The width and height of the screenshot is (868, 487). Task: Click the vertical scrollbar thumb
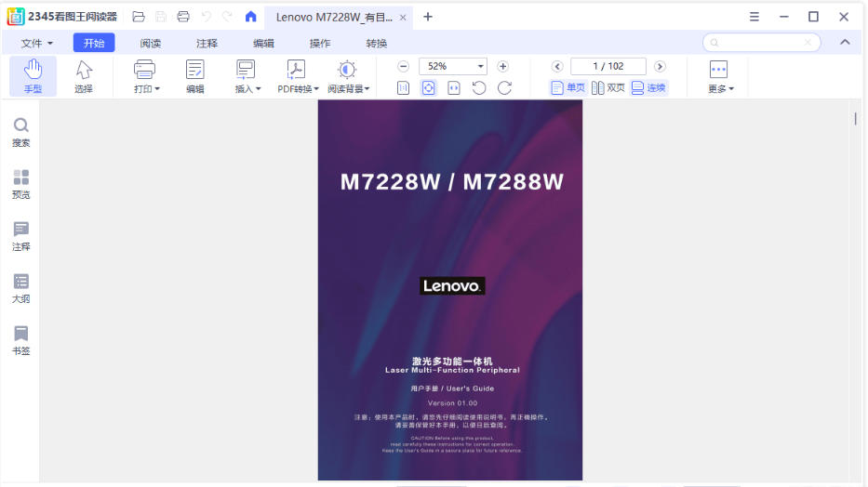(855, 118)
